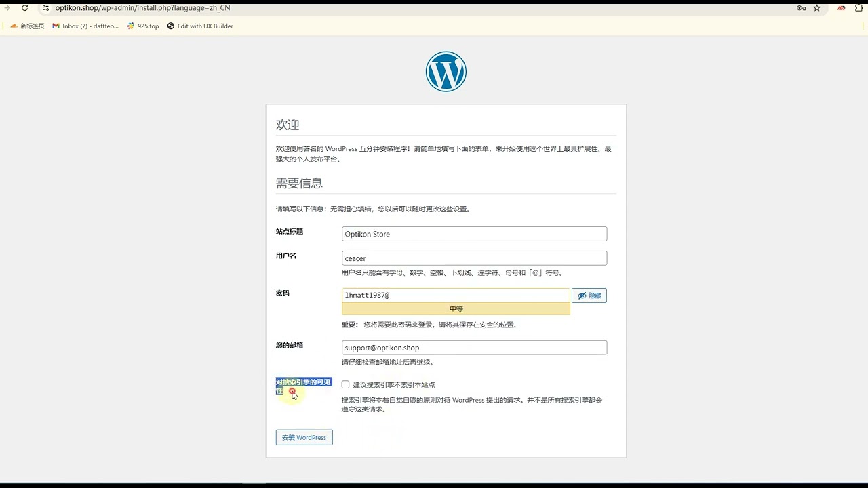Open the Gmail Inbox (7) bookmark

point(85,26)
